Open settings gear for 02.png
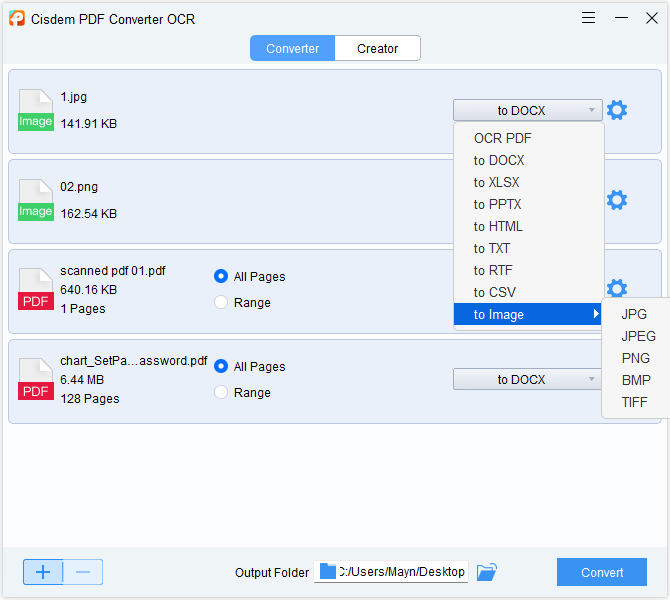670x600 pixels. (617, 200)
